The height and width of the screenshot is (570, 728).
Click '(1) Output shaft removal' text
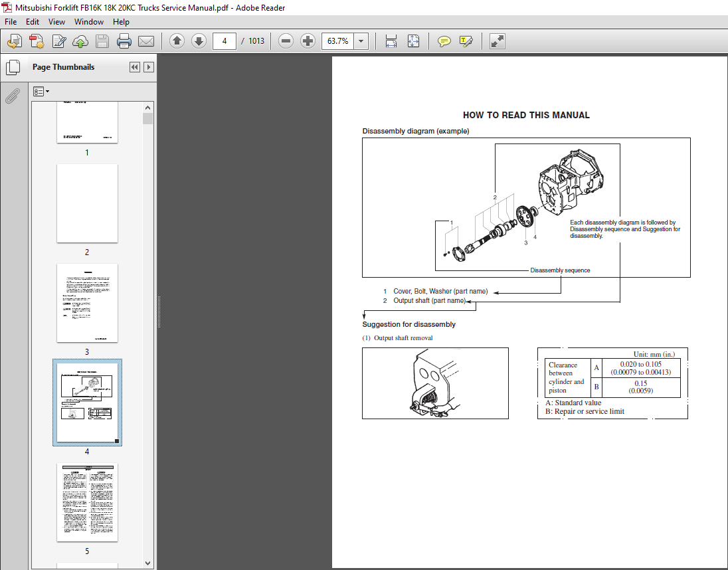[397, 338]
